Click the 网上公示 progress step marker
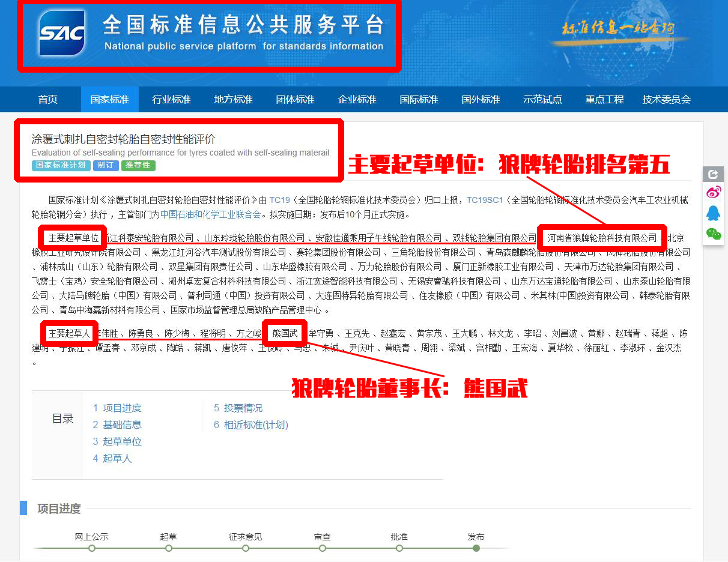 92,548
